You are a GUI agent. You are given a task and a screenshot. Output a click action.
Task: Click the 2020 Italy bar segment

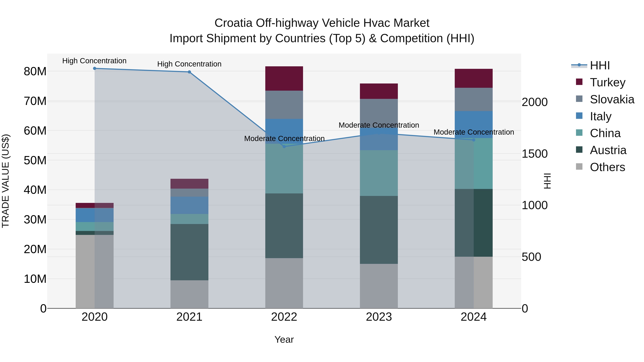[x=94, y=215]
